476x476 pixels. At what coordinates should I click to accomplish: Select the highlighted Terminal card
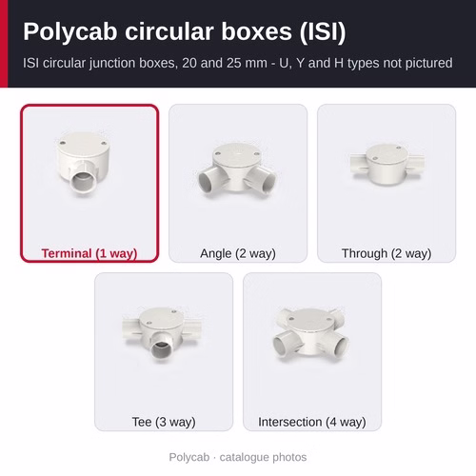click(89, 184)
